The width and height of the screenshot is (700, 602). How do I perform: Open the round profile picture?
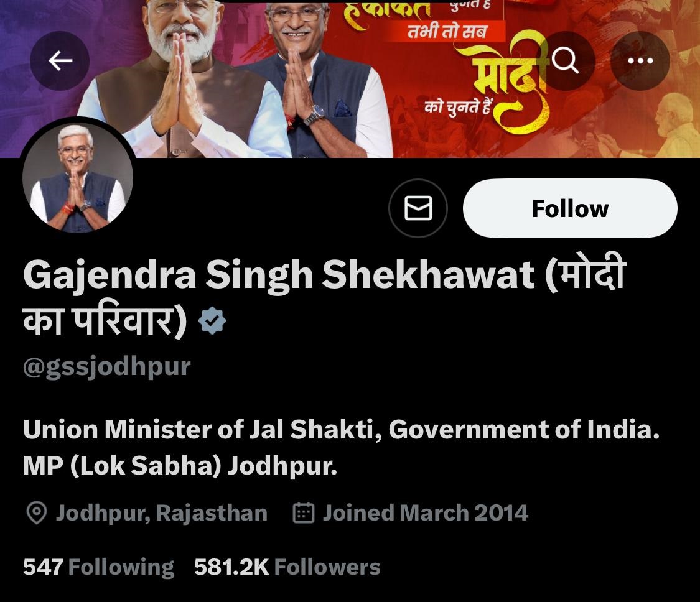point(78,177)
